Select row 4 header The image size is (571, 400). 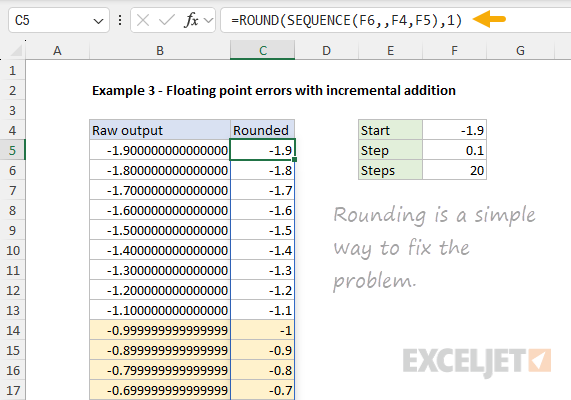click(x=13, y=130)
